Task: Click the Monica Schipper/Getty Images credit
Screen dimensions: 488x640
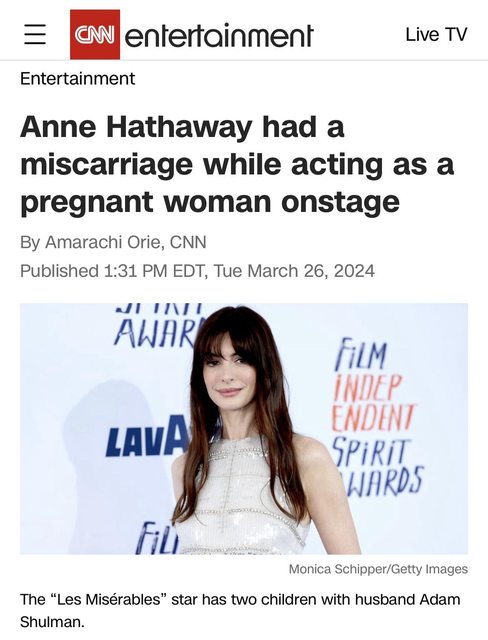Action: 378,569
